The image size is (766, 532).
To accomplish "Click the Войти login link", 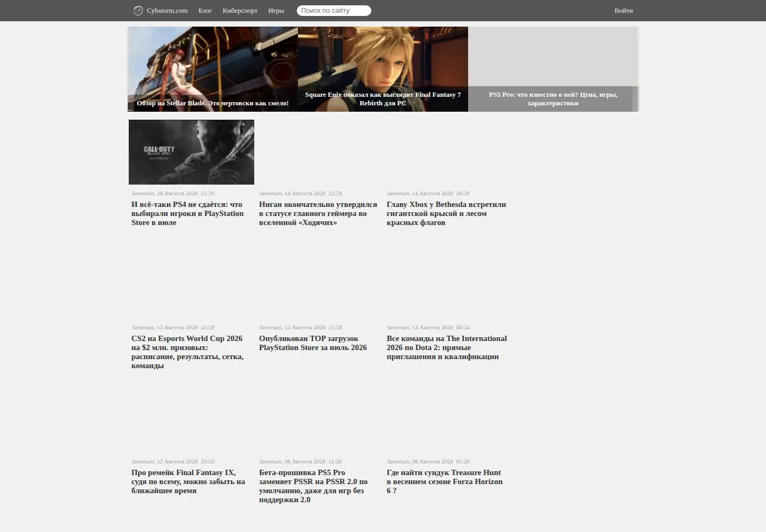I will click(623, 11).
